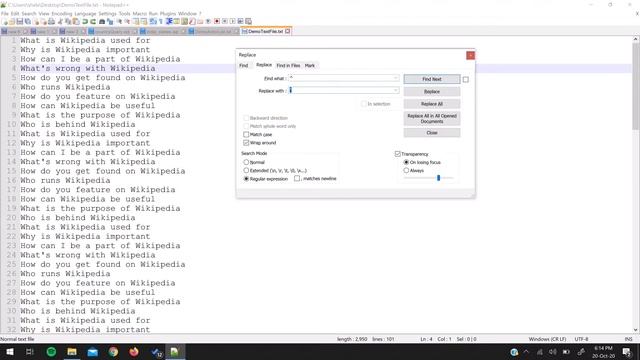Expand the system tray hidden icons chevron
Screen dimensions: 640x360
pos(526,352)
